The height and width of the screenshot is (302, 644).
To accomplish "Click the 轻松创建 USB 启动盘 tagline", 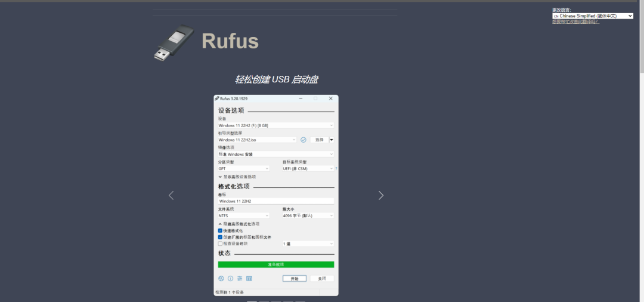I will (x=276, y=80).
